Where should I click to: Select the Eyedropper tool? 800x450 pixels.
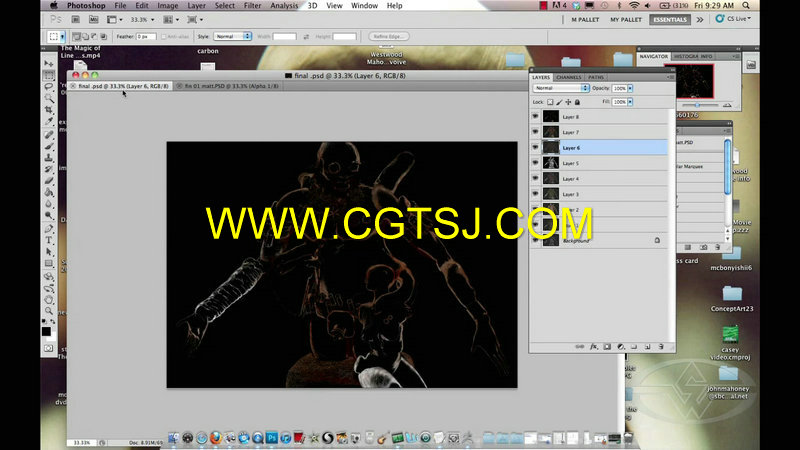coord(49,121)
